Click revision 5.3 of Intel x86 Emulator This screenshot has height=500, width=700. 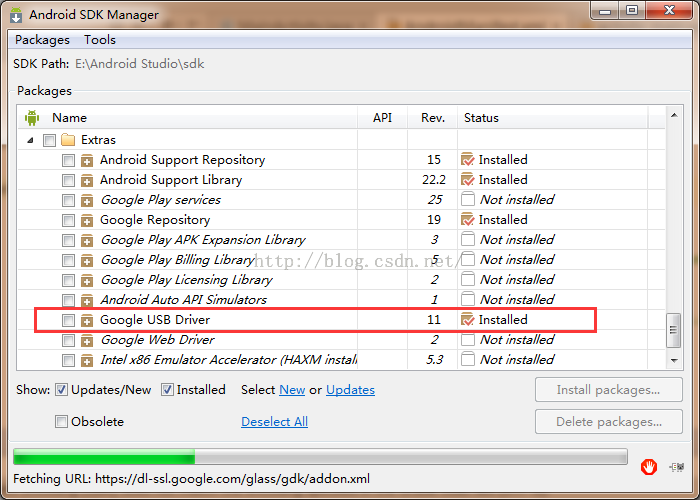[433, 359]
